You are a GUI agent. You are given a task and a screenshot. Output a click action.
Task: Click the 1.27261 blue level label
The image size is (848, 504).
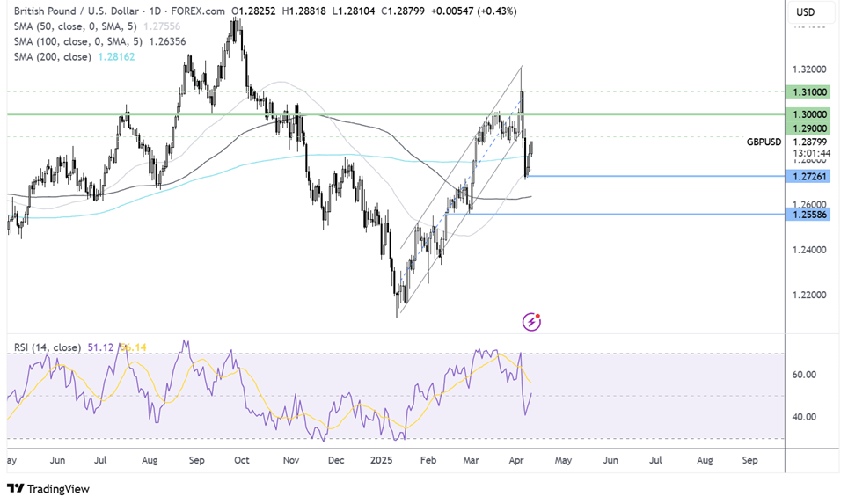click(x=809, y=176)
